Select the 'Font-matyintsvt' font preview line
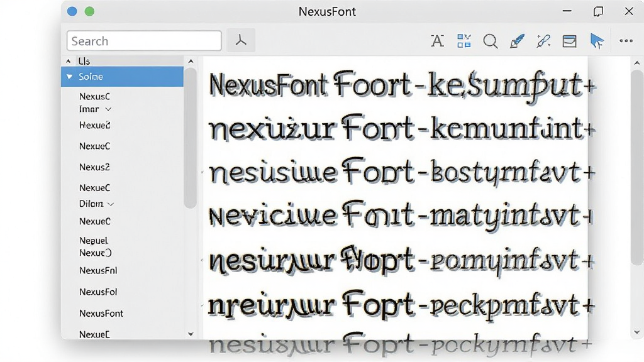 click(401, 215)
